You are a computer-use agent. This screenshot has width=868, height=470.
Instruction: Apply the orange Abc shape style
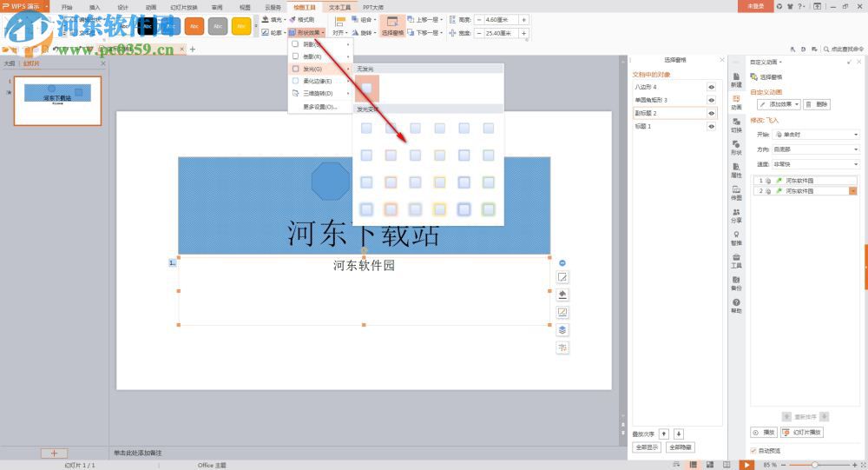(194, 26)
